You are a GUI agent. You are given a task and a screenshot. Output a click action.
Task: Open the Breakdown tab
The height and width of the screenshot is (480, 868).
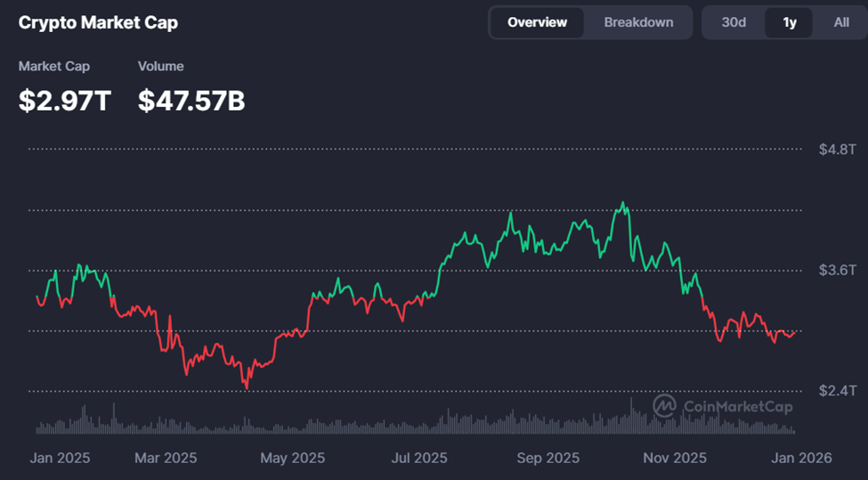tap(638, 22)
